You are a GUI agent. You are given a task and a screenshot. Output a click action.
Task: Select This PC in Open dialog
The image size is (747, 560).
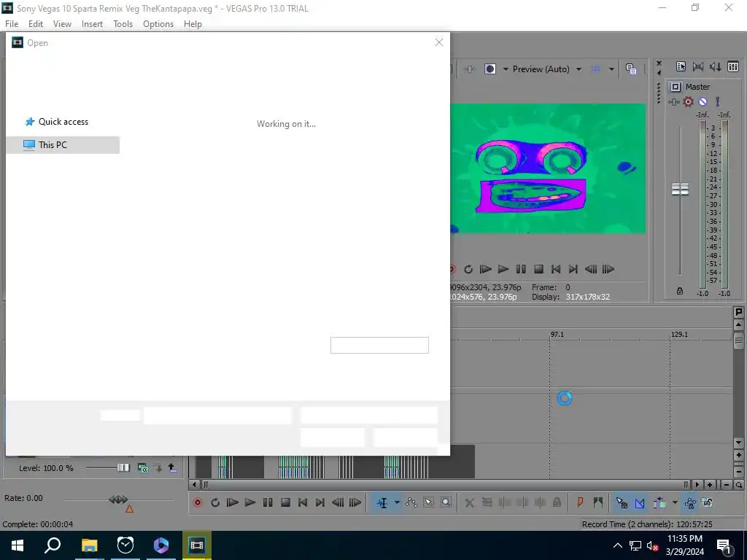pyautogui.click(x=63, y=145)
